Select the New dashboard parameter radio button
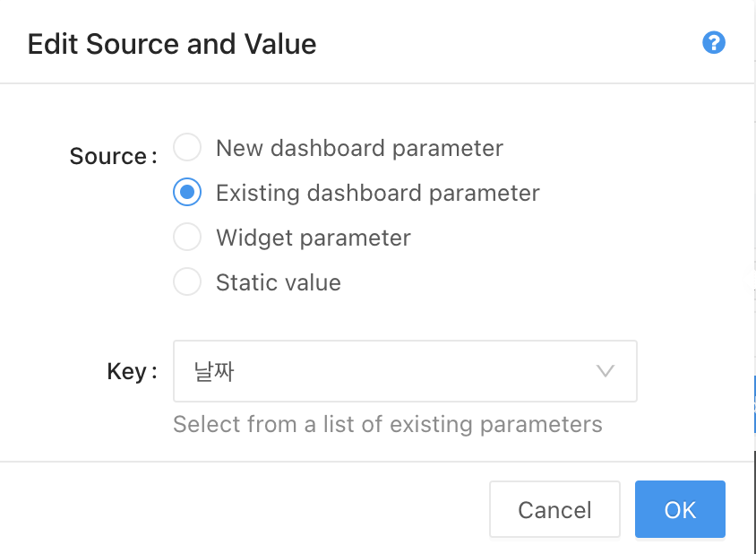The height and width of the screenshot is (554, 756). click(x=187, y=148)
